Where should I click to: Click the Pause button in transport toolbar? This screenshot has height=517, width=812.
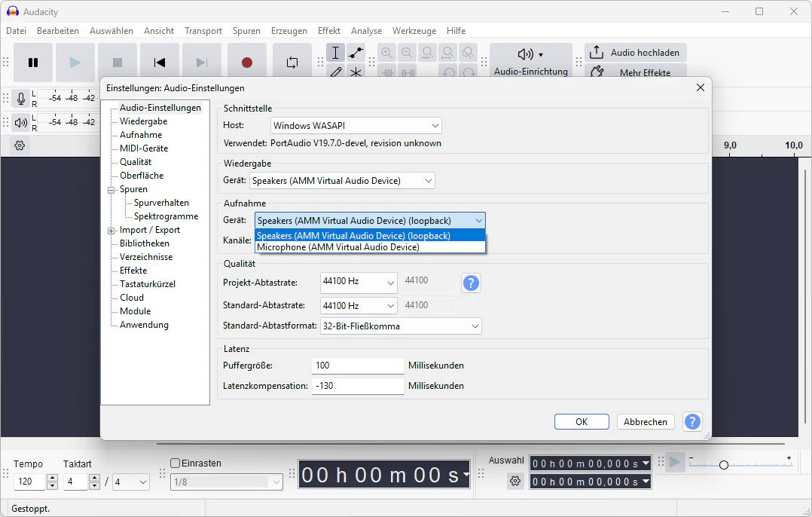[33, 63]
